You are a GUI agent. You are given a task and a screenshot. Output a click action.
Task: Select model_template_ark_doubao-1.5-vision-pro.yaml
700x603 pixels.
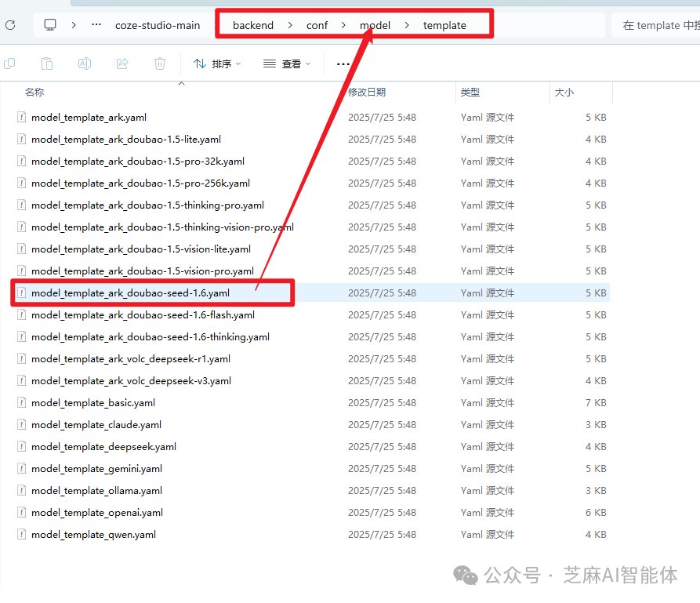click(x=143, y=271)
